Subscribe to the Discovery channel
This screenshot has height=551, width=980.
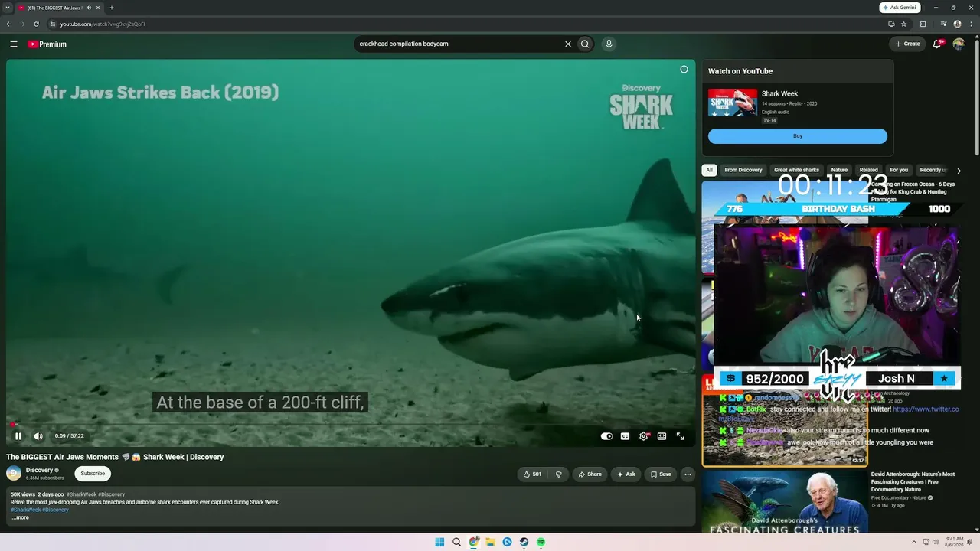(93, 474)
